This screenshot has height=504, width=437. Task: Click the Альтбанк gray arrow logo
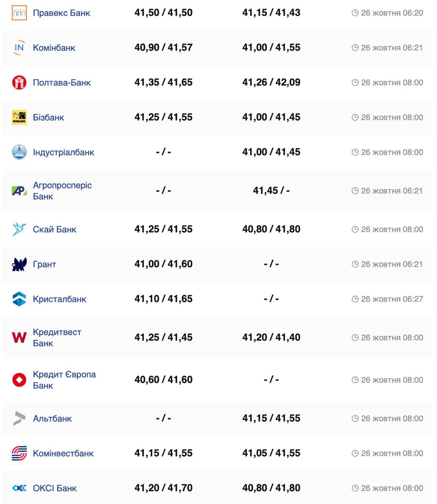coord(19,418)
